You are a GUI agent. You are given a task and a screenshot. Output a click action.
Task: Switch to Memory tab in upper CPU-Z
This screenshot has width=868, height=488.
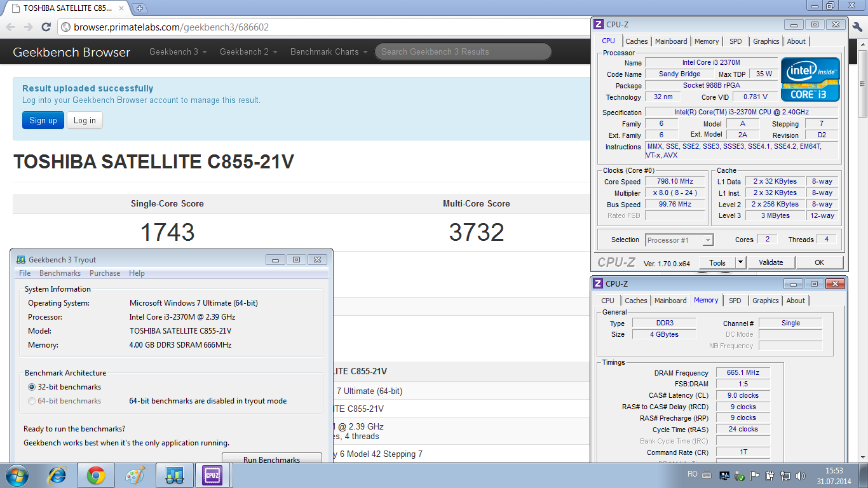click(x=707, y=41)
